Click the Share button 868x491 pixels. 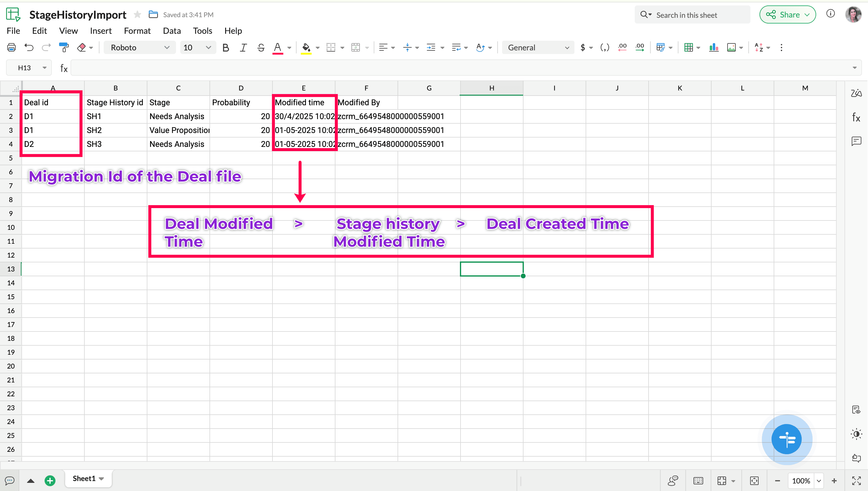coord(788,14)
